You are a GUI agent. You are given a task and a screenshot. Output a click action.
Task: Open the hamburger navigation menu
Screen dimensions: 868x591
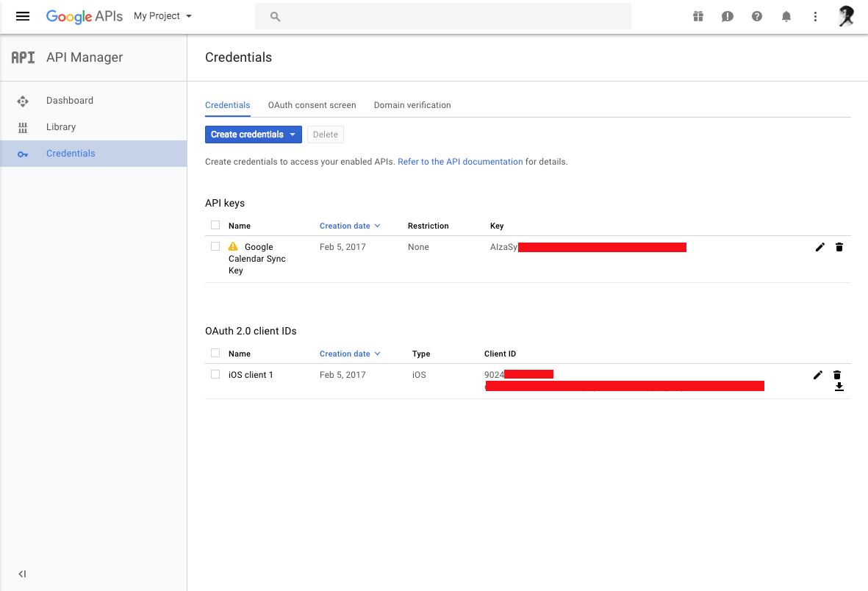pyautogui.click(x=23, y=16)
